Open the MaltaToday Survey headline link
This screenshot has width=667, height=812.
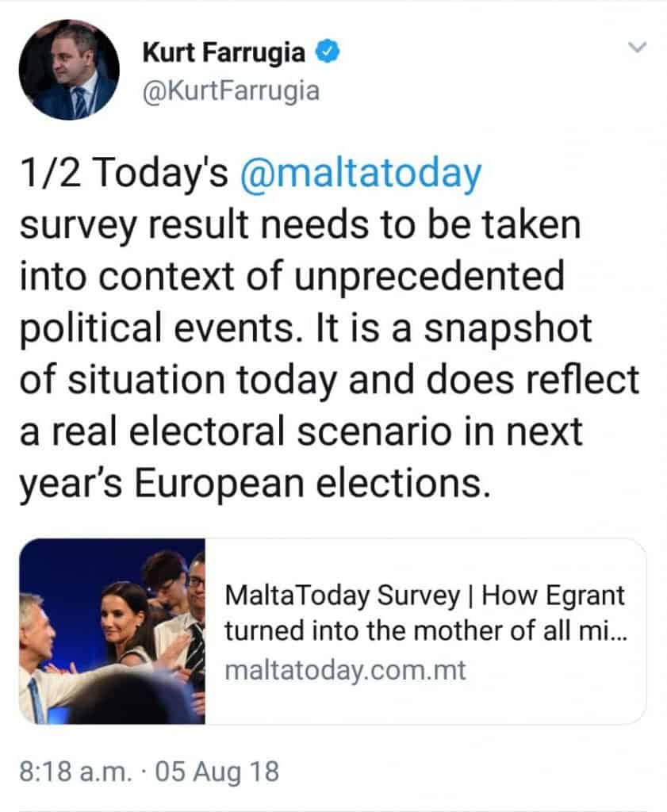click(x=424, y=612)
